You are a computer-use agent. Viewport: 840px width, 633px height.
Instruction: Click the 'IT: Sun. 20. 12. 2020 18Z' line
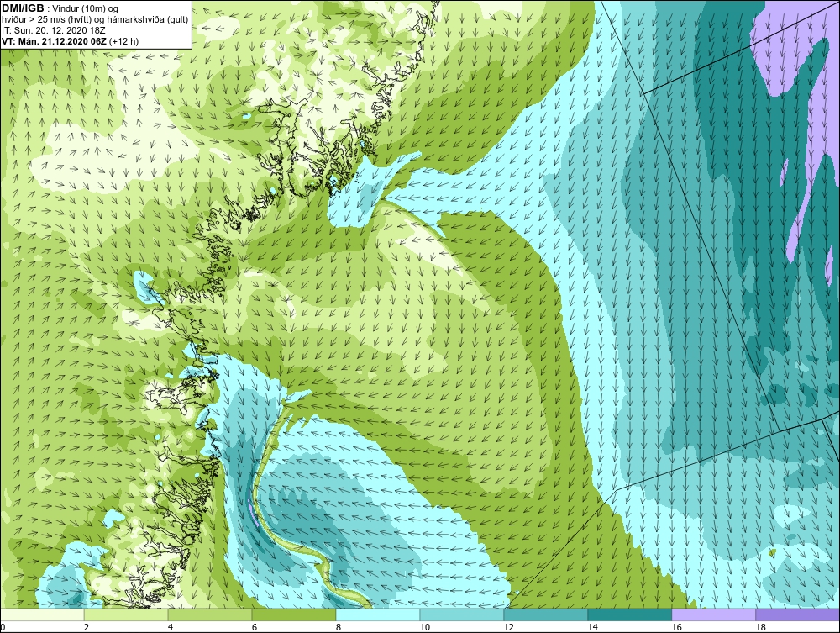tap(54, 30)
